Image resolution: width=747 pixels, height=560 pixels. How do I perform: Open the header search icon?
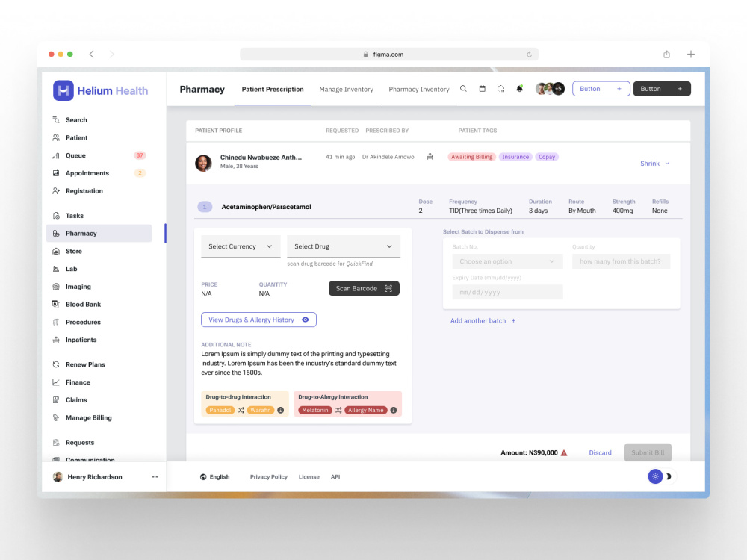click(x=463, y=89)
